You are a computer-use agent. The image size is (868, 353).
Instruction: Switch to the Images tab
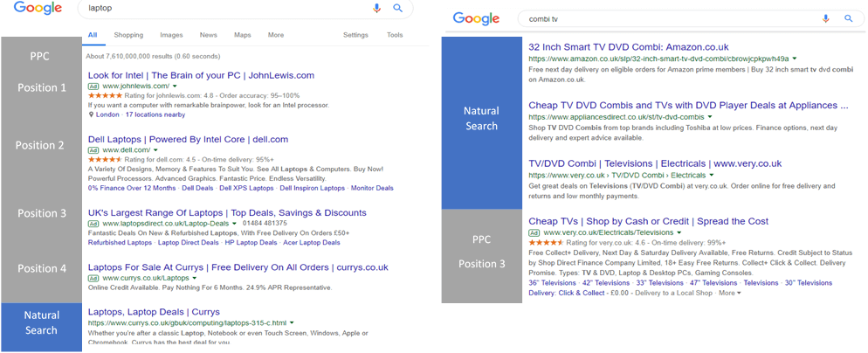[172, 35]
